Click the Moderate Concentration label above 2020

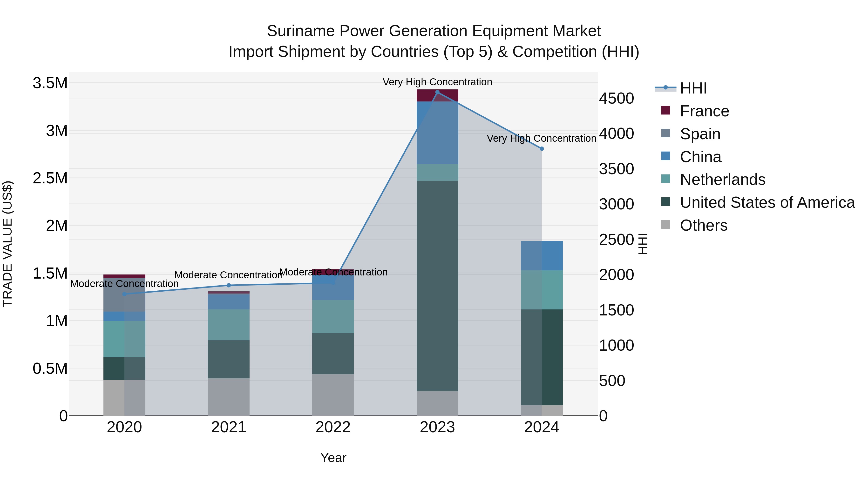point(124,284)
